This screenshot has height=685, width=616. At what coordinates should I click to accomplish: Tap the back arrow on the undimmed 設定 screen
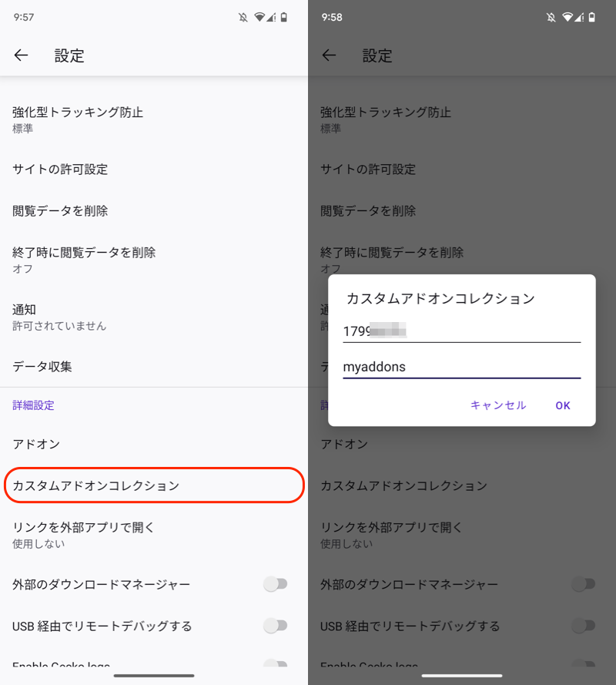click(21, 55)
